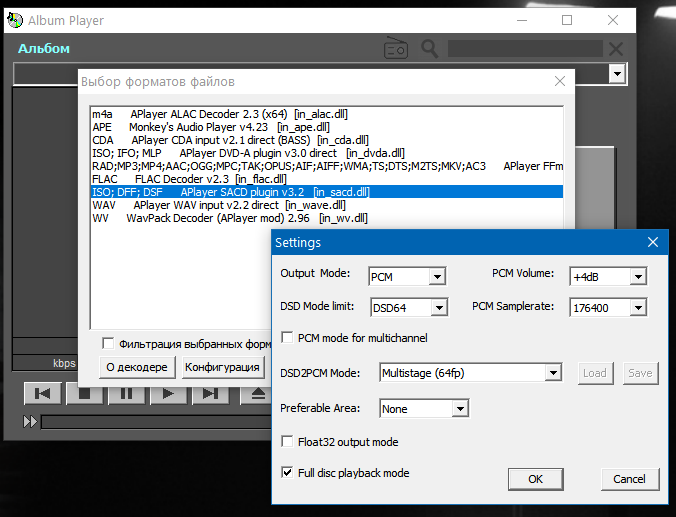Close the Settings dialog

(x=653, y=242)
